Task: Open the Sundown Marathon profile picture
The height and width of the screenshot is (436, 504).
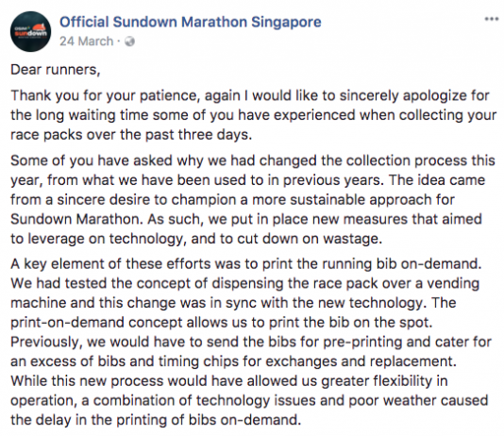Action: point(30,31)
